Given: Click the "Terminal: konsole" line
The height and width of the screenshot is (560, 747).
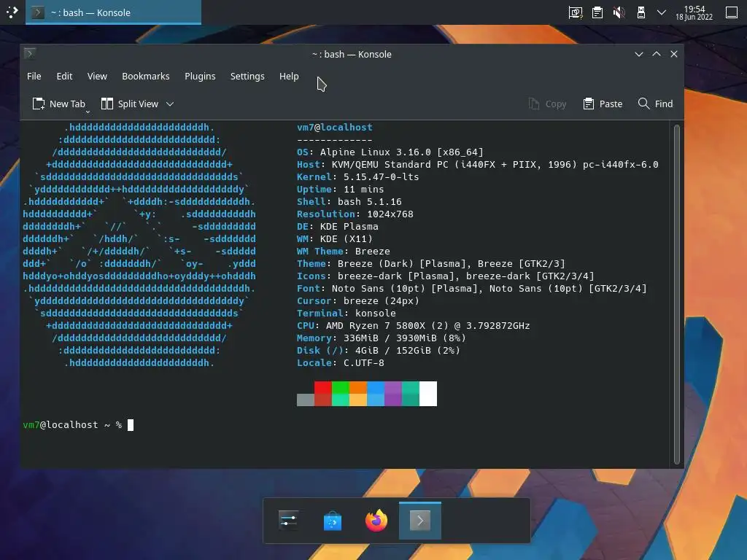Looking at the screenshot, I should click(347, 313).
